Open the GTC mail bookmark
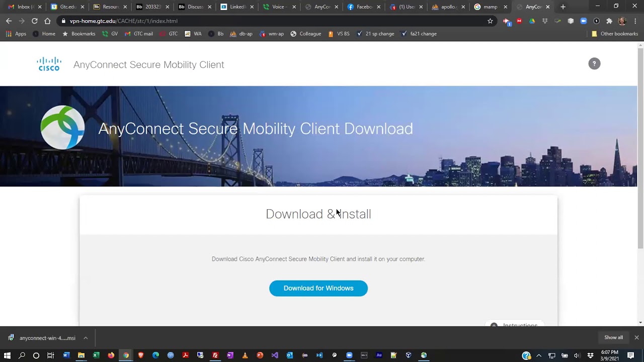Image resolution: width=644 pixels, height=362 pixels. point(138,34)
